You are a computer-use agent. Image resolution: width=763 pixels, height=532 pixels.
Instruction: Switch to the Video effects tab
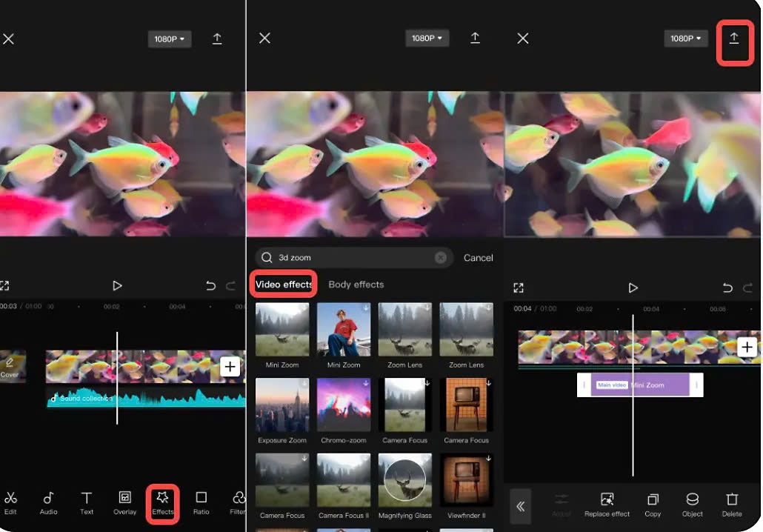[284, 285]
